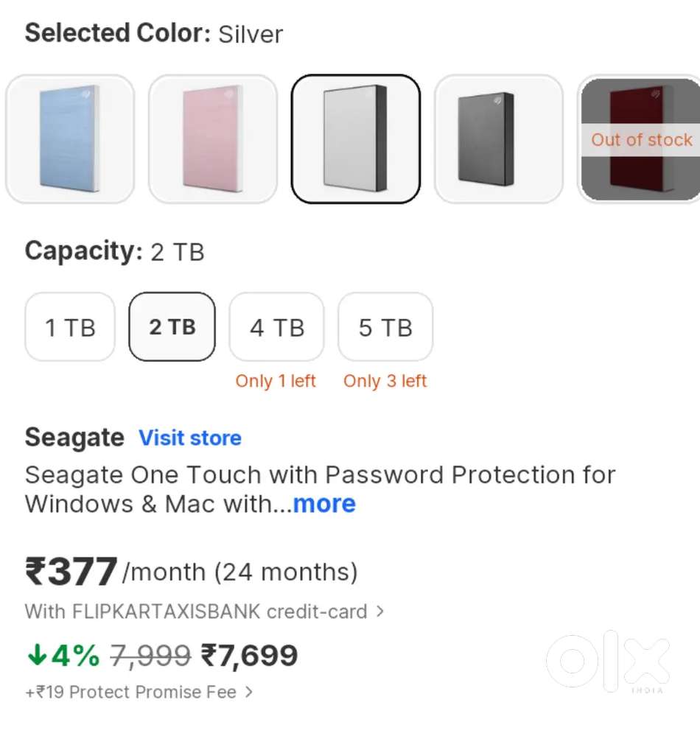Viewport: 700px width, 736px height.
Task: Tap the Seagate brand name
Action: pyautogui.click(x=74, y=438)
